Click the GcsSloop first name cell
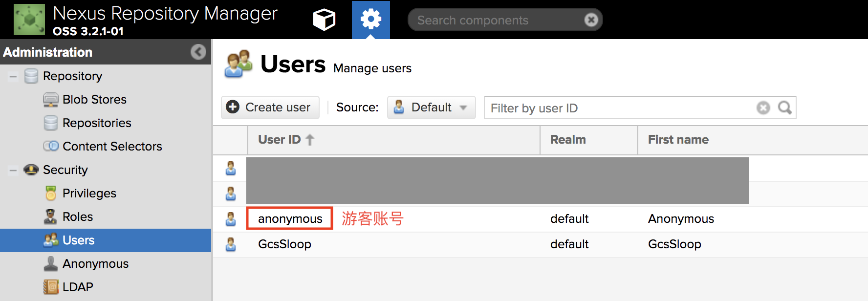This screenshot has width=868, height=301. coord(674,244)
